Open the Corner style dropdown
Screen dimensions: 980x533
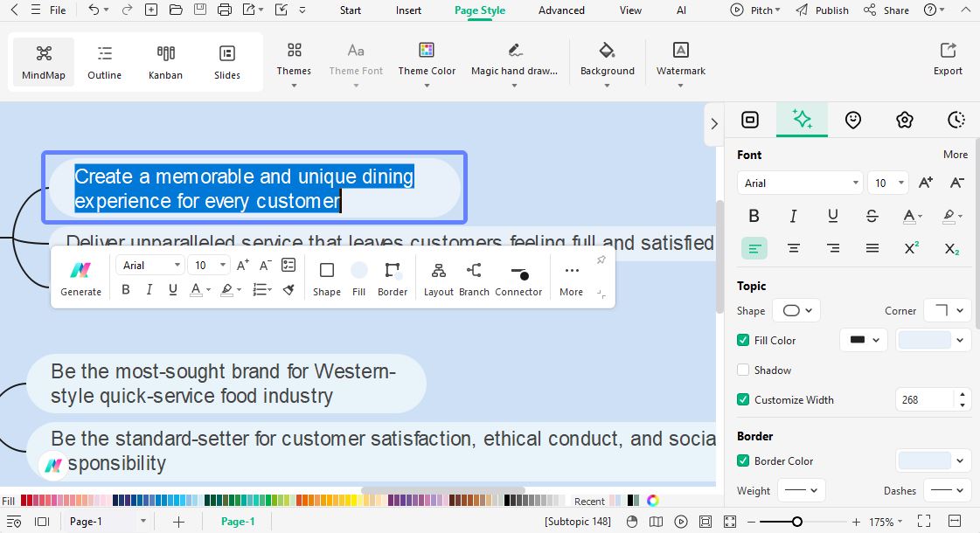point(948,310)
